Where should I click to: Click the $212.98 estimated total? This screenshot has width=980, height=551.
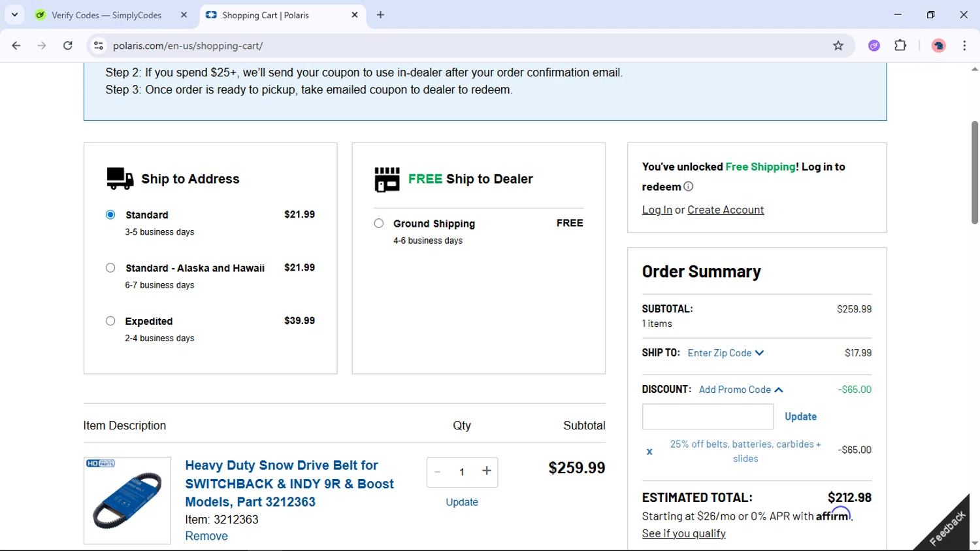[849, 497]
